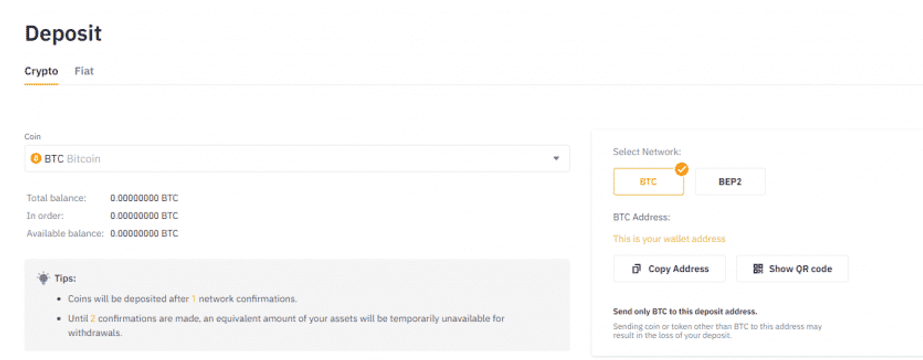Switch to the Crypto tab

41,71
